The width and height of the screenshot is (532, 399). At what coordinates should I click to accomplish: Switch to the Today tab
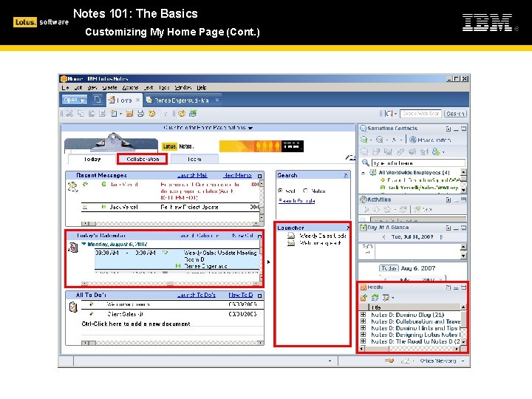point(92,159)
